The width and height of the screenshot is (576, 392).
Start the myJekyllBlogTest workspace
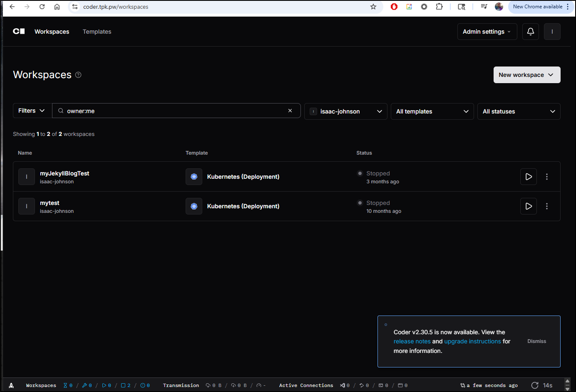point(528,177)
